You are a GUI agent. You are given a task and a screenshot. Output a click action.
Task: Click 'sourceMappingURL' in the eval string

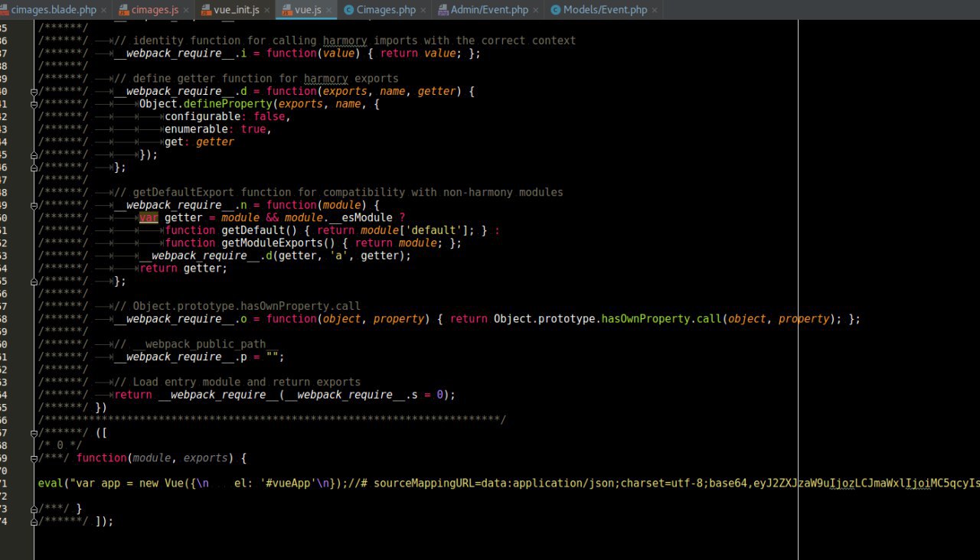(x=424, y=483)
